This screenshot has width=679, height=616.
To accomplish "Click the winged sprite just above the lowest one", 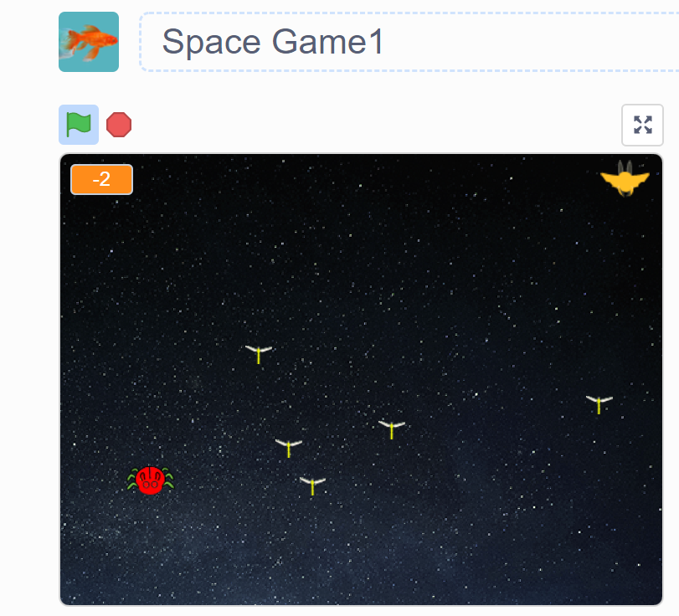I will point(288,448).
